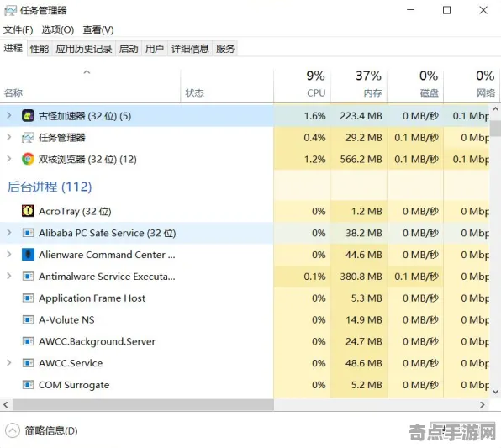
Task: Click the 29.2 MB memory value
Action: tap(364, 137)
